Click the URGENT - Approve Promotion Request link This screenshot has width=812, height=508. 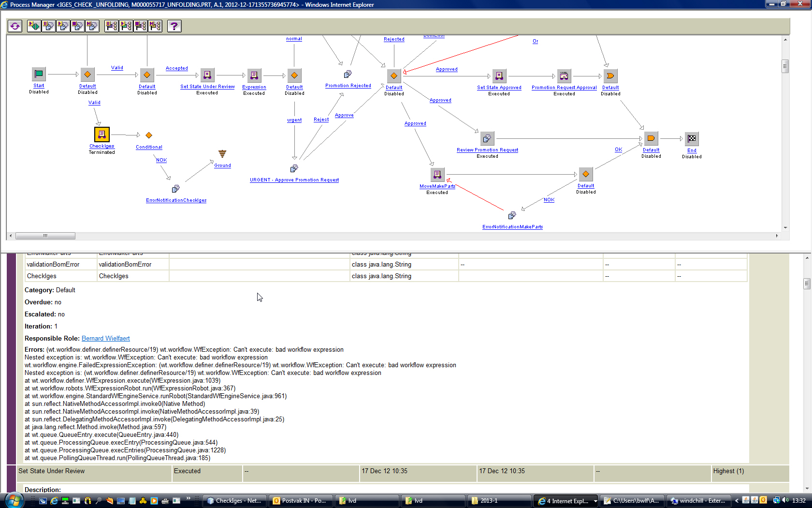coord(294,179)
